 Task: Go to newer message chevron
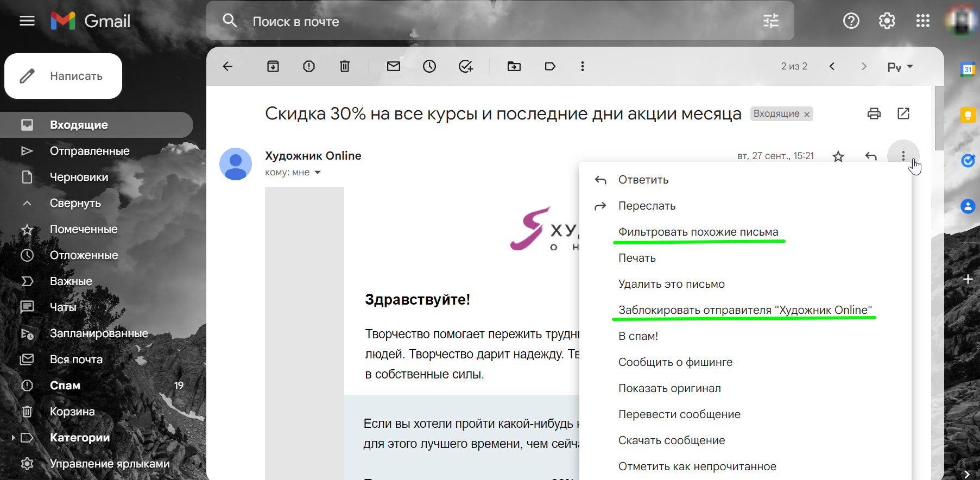point(832,66)
